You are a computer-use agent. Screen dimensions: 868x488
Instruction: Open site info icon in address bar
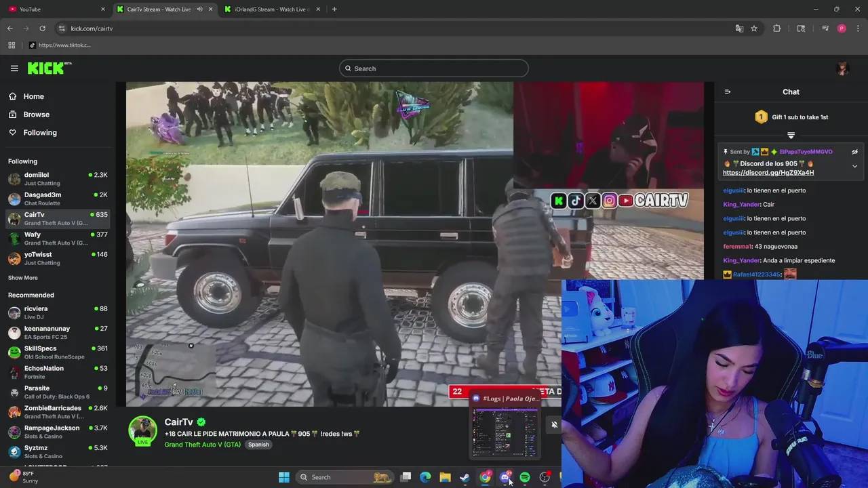[62, 28]
